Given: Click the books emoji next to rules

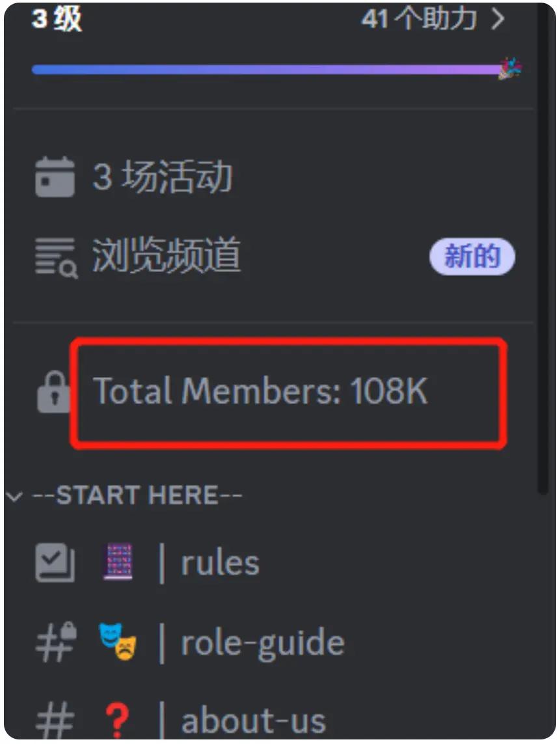Looking at the screenshot, I should (x=118, y=563).
